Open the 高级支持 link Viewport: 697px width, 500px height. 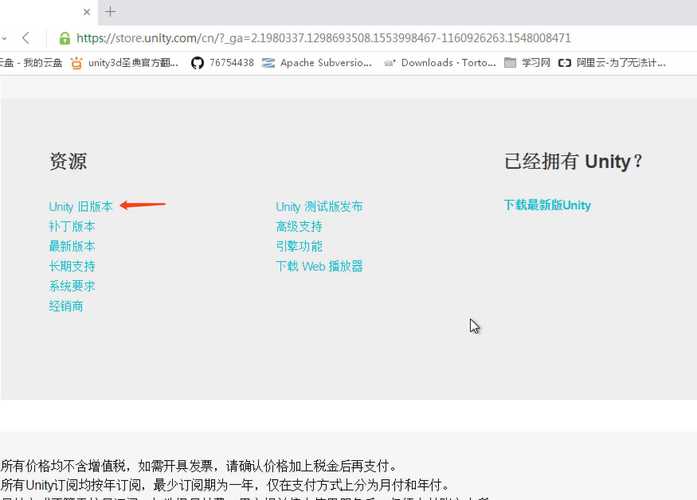click(299, 226)
